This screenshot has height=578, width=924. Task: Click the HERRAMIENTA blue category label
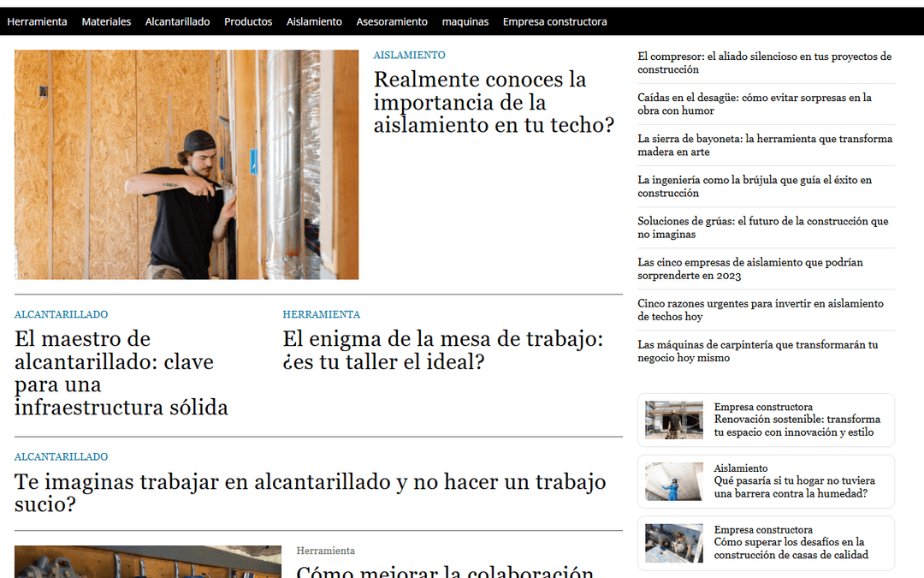(x=321, y=314)
